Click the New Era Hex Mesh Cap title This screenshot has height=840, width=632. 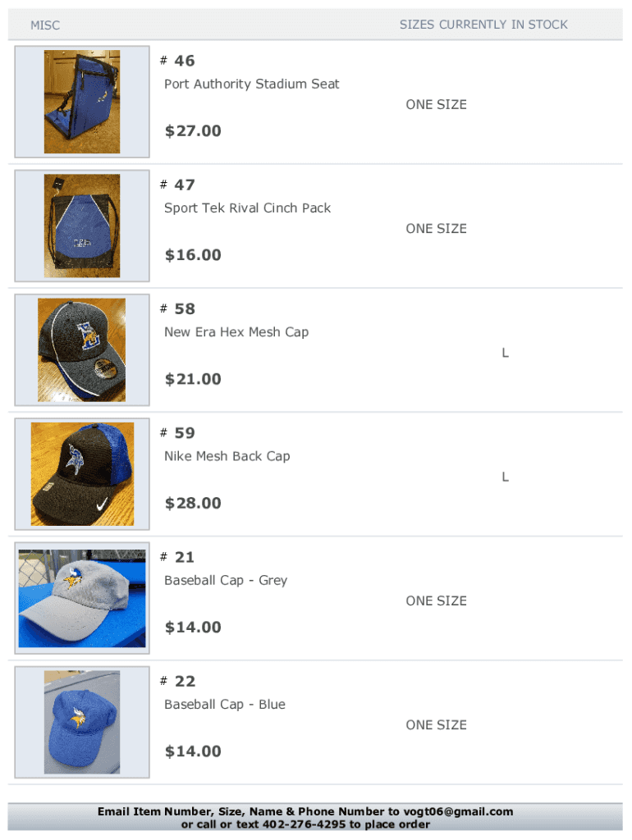click(x=236, y=332)
